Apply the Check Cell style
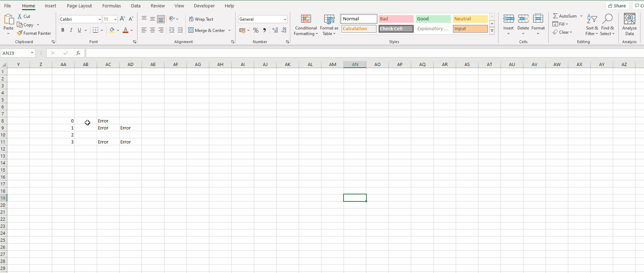Screen dimensions: 644x273 396,29
